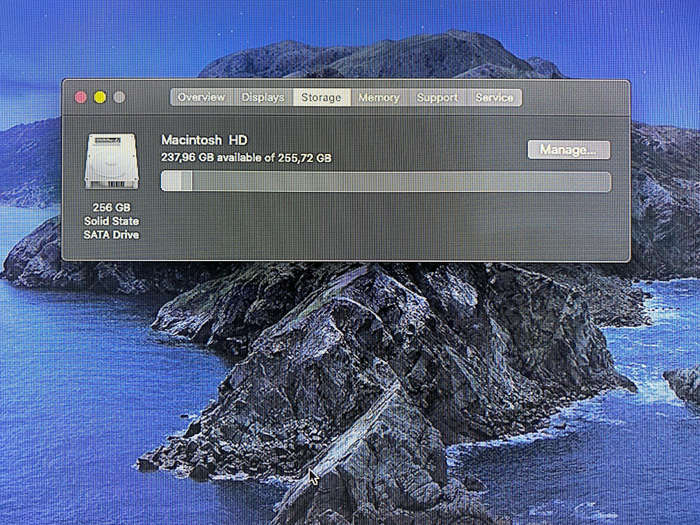Minimize the window with the yellow button

click(x=100, y=97)
